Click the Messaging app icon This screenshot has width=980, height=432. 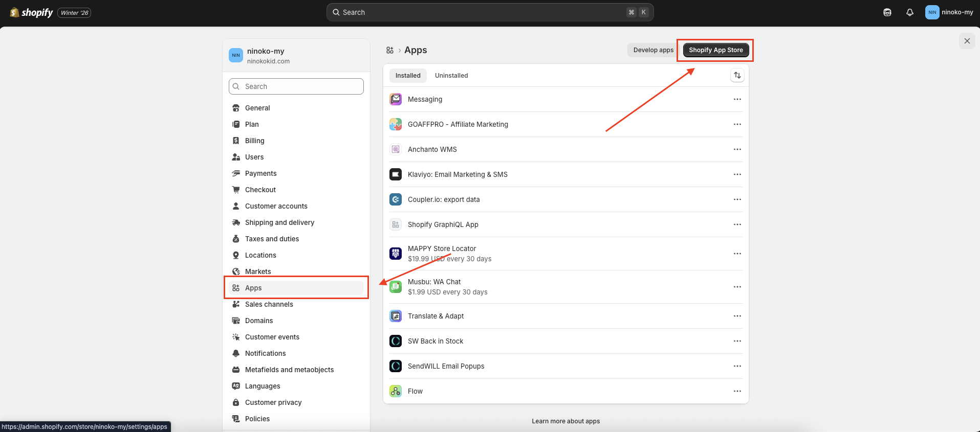(396, 99)
